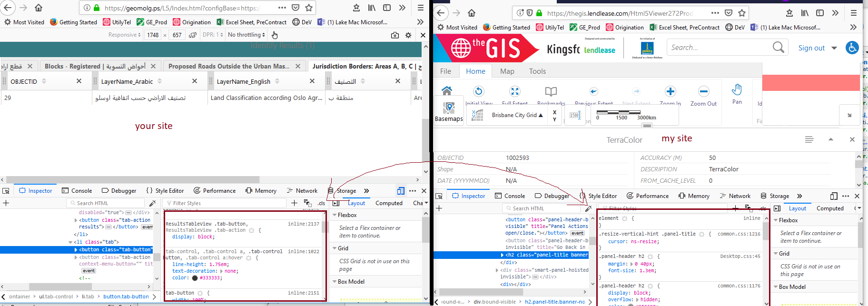Open Style Editor tab in left DevTools
868x306 pixels.
point(165,191)
